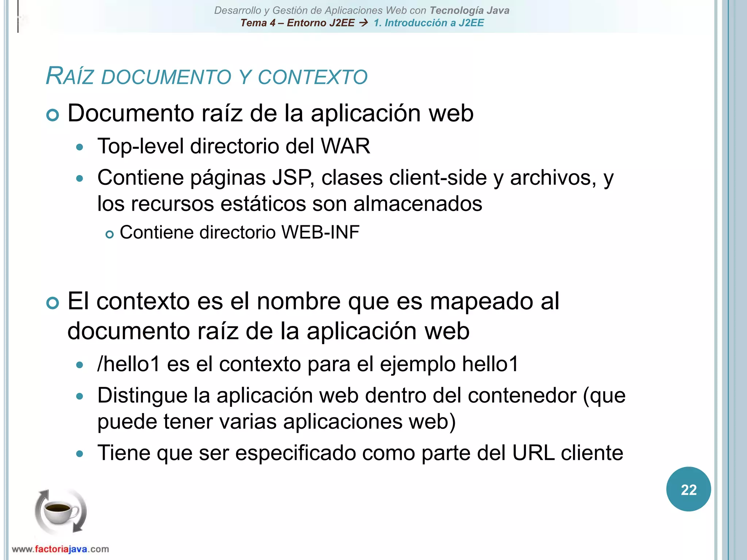Click 'El contexto es el nombre que es mapeado al' line
Screen dimensions: 747x560
coord(313,301)
